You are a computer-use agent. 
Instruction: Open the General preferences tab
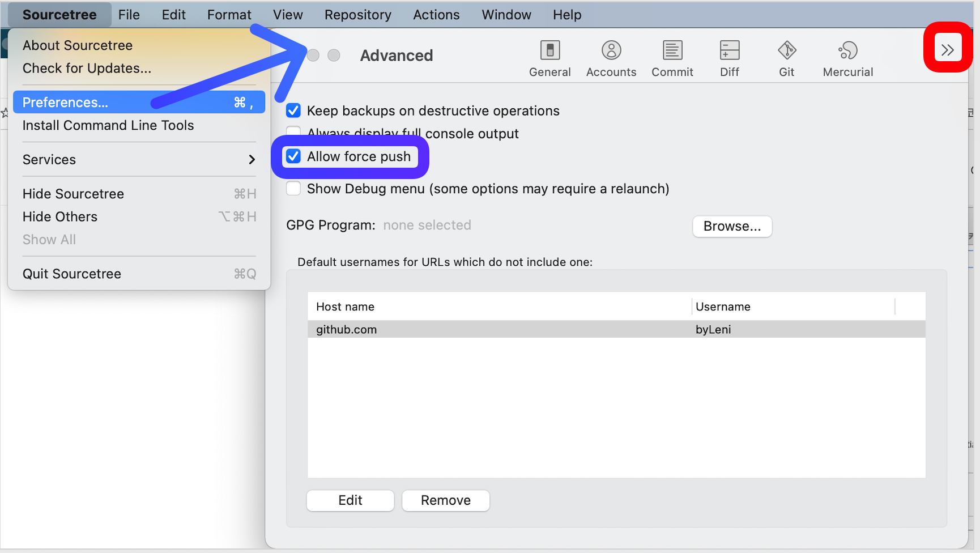pos(549,58)
